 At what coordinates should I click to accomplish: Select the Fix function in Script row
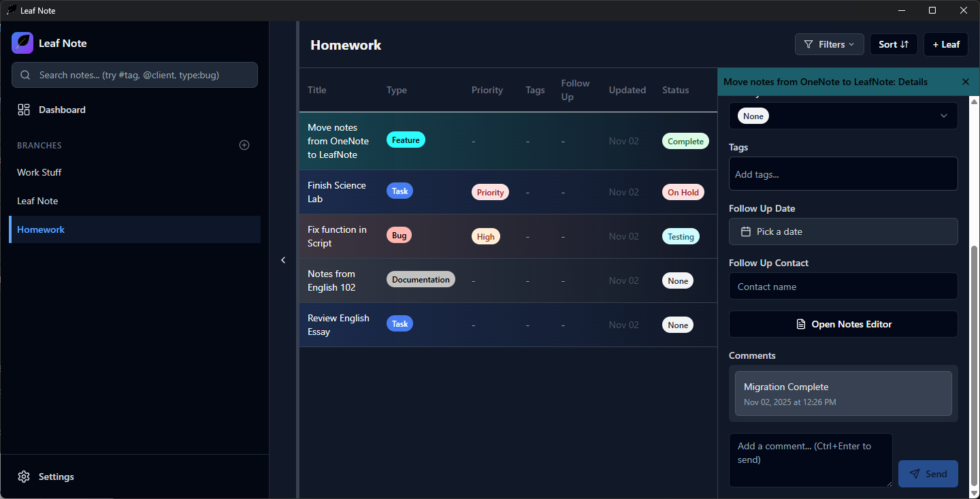coord(337,236)
